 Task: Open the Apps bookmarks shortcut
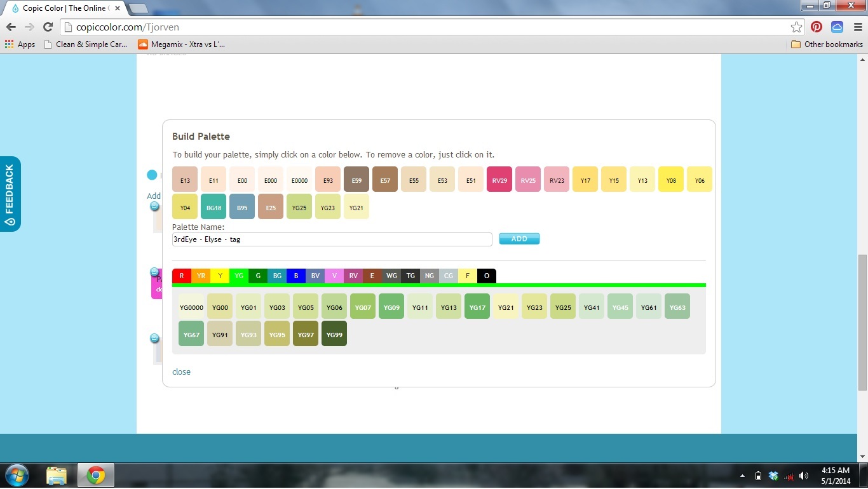20,44
